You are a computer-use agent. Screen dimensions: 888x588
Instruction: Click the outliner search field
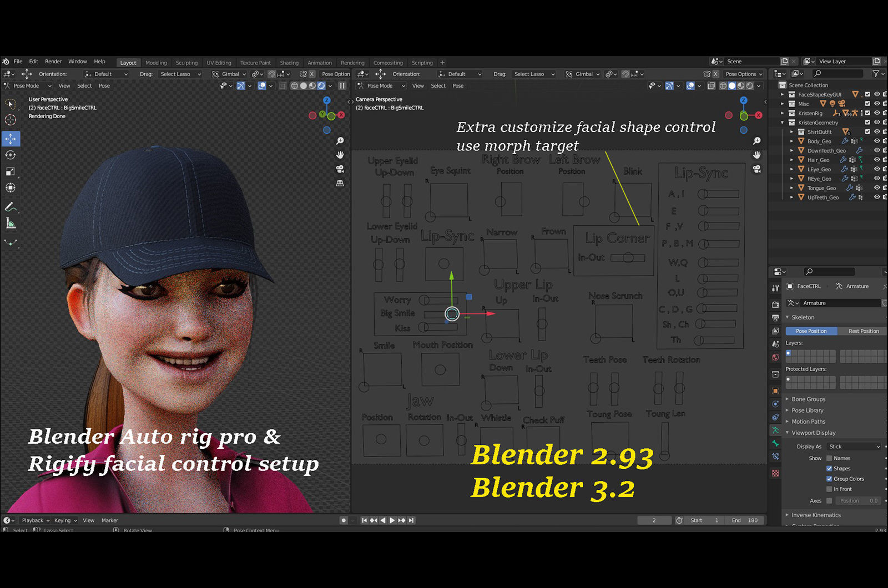[837, 73]
